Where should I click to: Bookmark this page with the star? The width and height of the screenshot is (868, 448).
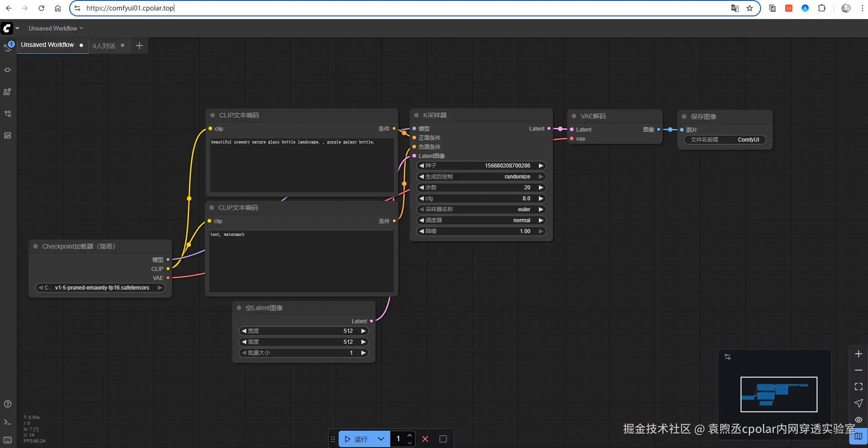coord(750,8)
